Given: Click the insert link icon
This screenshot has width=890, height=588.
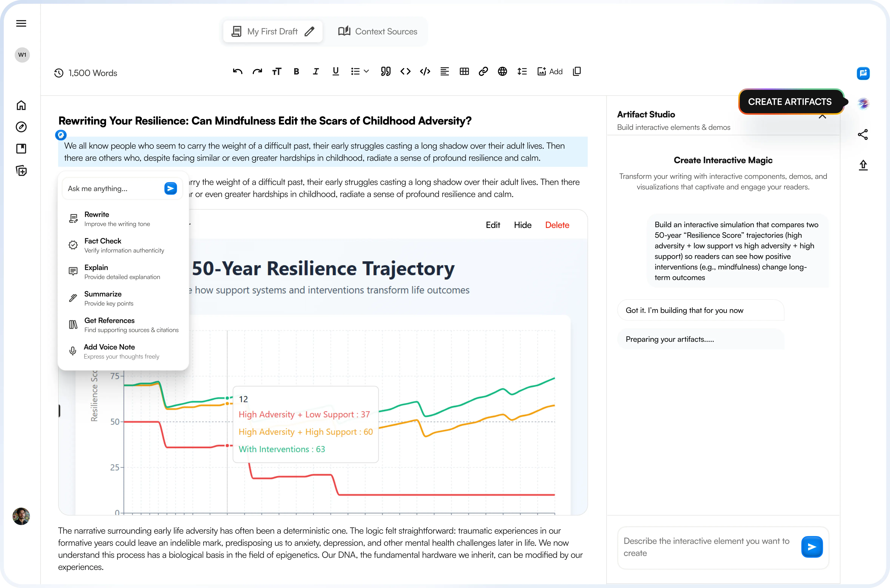Looking at the screenshot, I should pos(483,71).
